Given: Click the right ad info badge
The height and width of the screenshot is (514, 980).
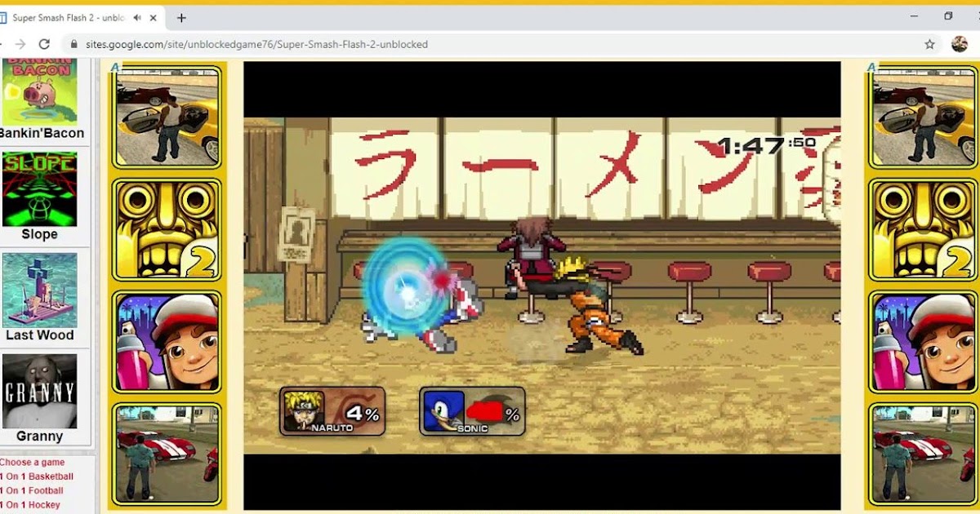Looking at the screenshot, I should coord(871,68).
